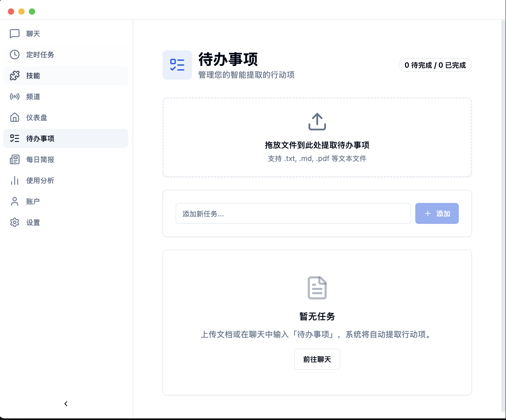506x420 pixels.
Task: Open the 每日简报 newspaper icon
Action: [x=14, y=160]
